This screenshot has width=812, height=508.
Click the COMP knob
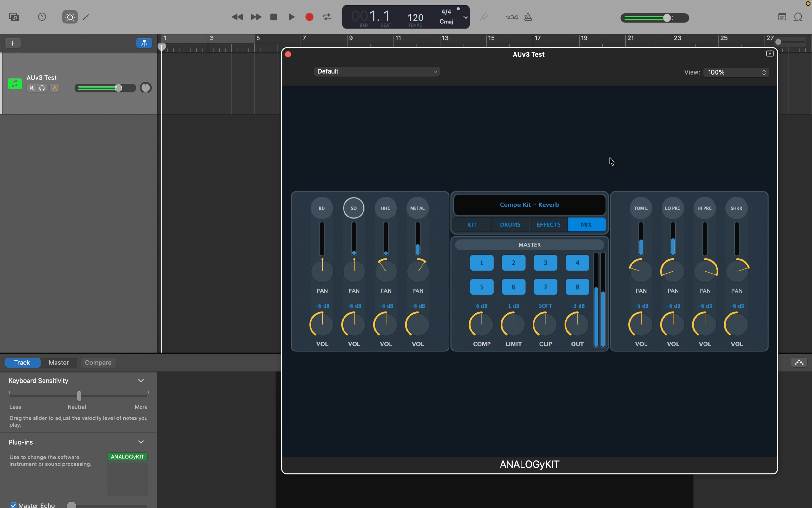tap(481, 324)
